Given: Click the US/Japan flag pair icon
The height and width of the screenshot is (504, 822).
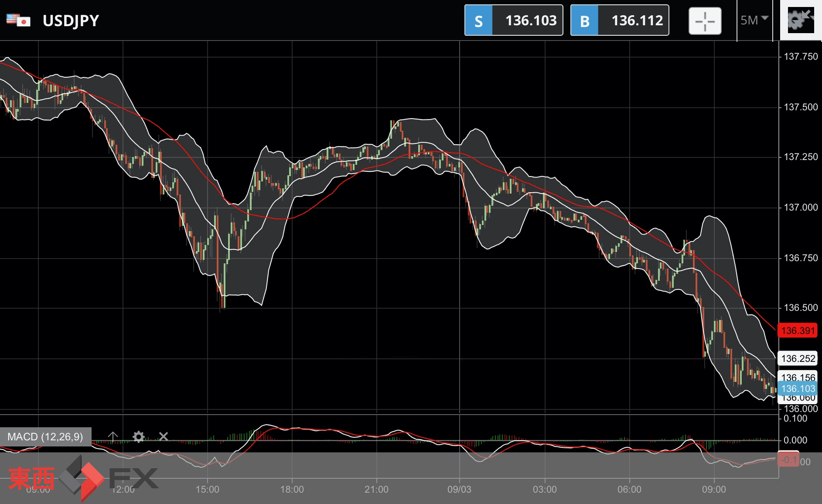Looking at the screenshot, I should tap(18, 20).
